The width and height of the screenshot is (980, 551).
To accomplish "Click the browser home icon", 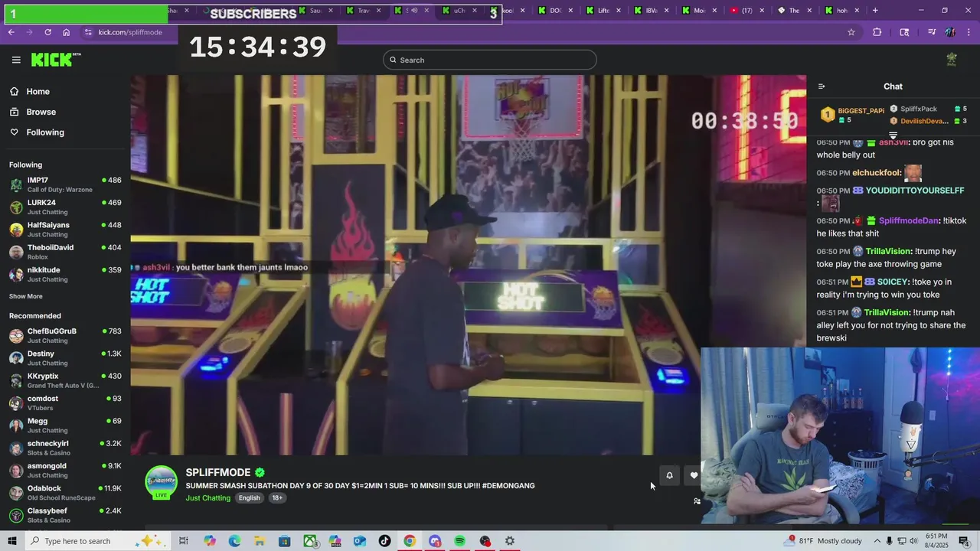I will (67, 32).
